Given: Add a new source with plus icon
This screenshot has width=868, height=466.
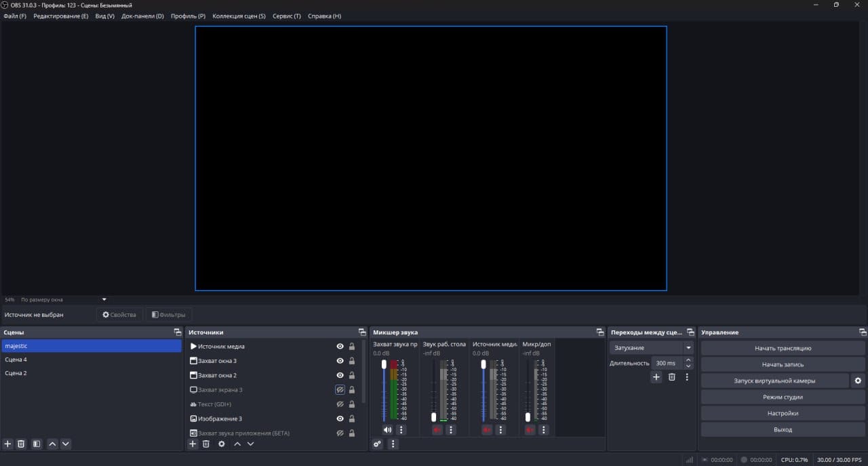Looking at the screenshot, I should point(193,444).
